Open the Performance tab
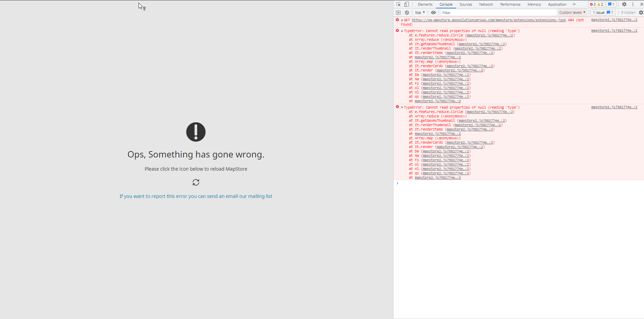 click(510, 4)
